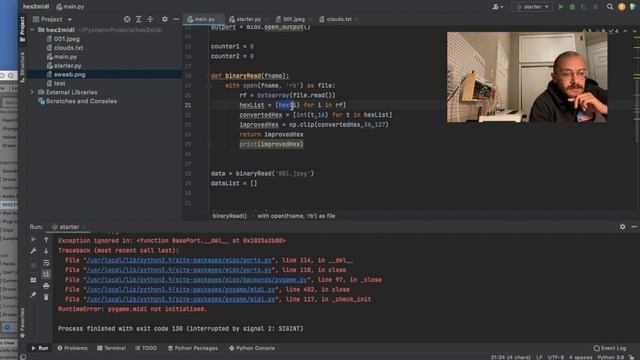Open the Problems tool window
640x360 pixels.
tap(72, 348)
